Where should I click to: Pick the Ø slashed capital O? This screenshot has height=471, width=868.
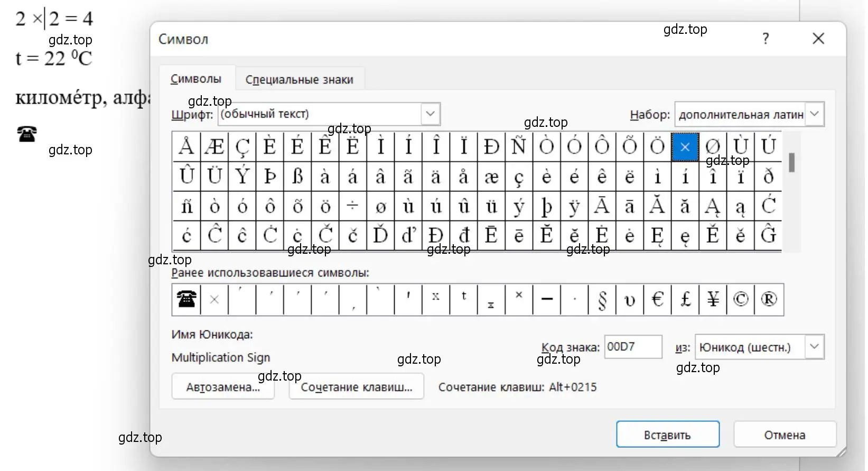coord(713,147)
